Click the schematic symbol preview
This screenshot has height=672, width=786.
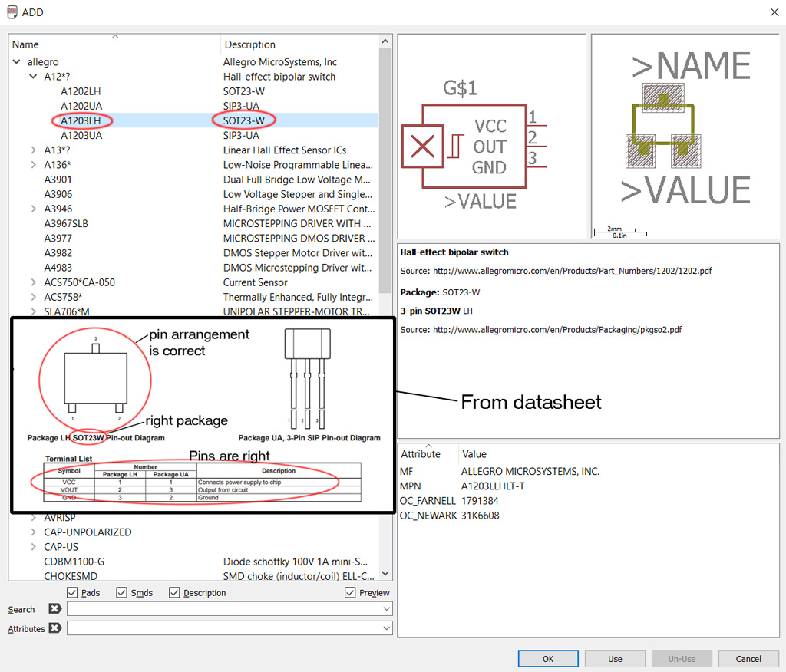pos(491,137)
